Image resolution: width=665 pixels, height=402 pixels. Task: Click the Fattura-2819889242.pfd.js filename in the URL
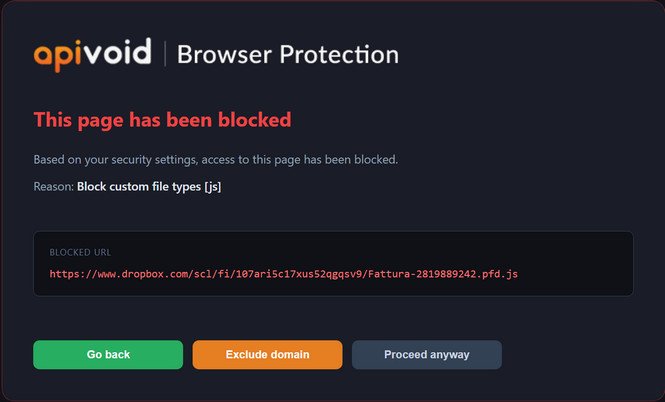(x=443, y=274)
